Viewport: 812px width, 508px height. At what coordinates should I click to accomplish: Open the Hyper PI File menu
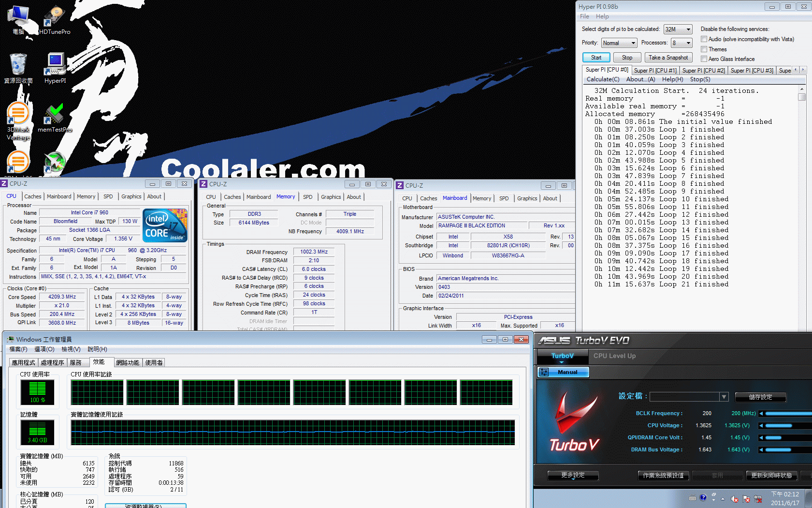[584, 16]
